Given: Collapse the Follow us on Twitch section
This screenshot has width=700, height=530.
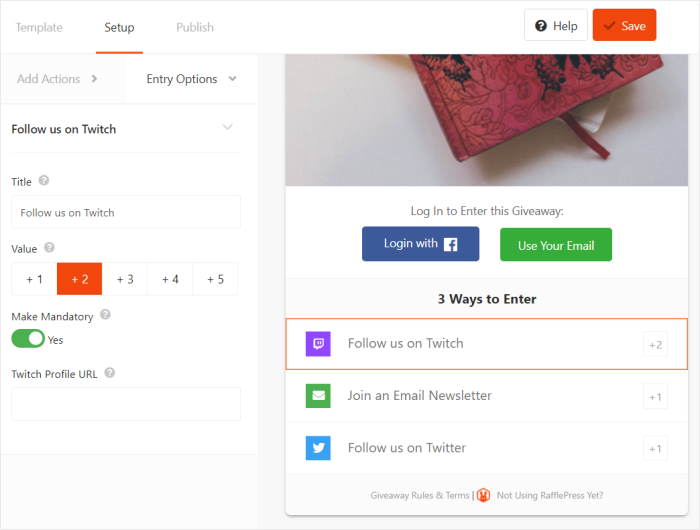Looking at the screenshot, I should click(227, 128).
